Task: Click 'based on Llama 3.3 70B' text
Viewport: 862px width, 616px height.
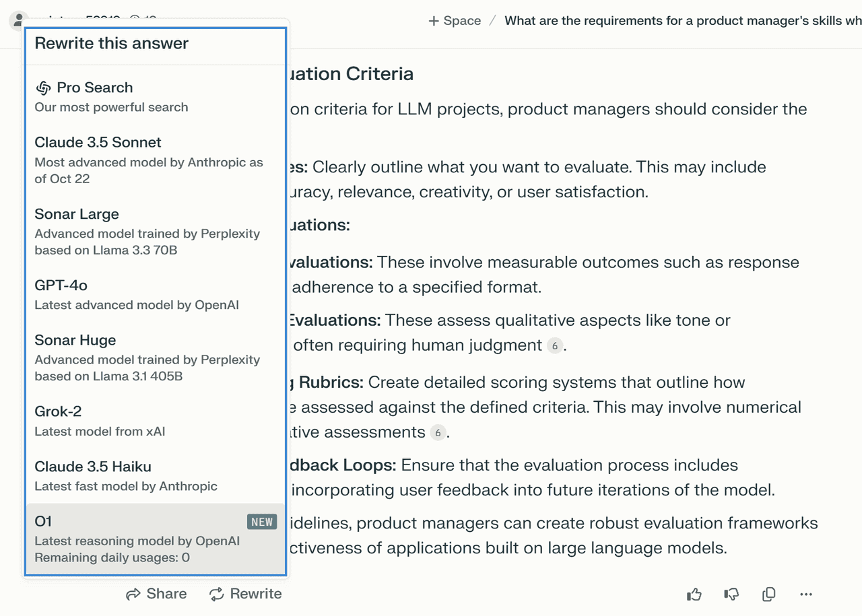Action: pos(106,250)
